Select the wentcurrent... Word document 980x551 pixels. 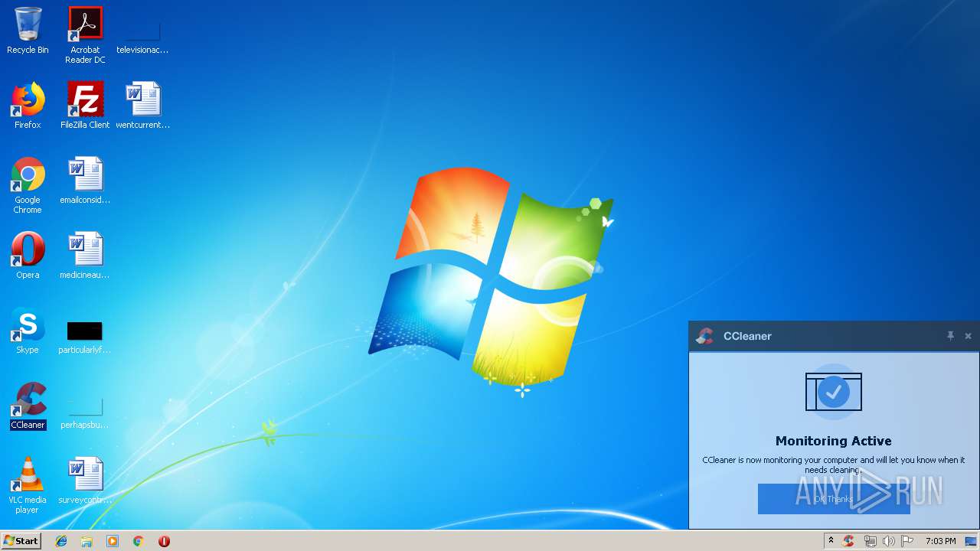(142, 106)
